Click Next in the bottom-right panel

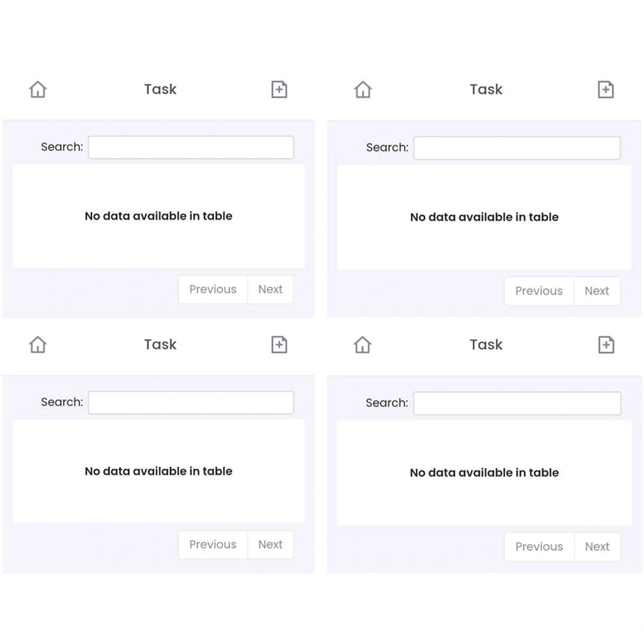597,547
